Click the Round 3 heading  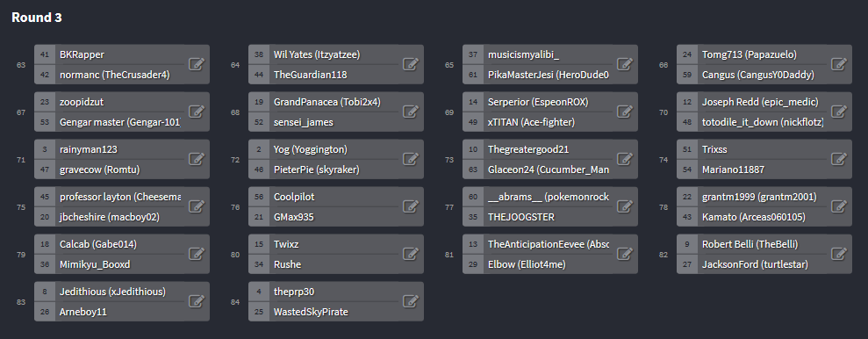pyautogui.click(x=37, y=18)
